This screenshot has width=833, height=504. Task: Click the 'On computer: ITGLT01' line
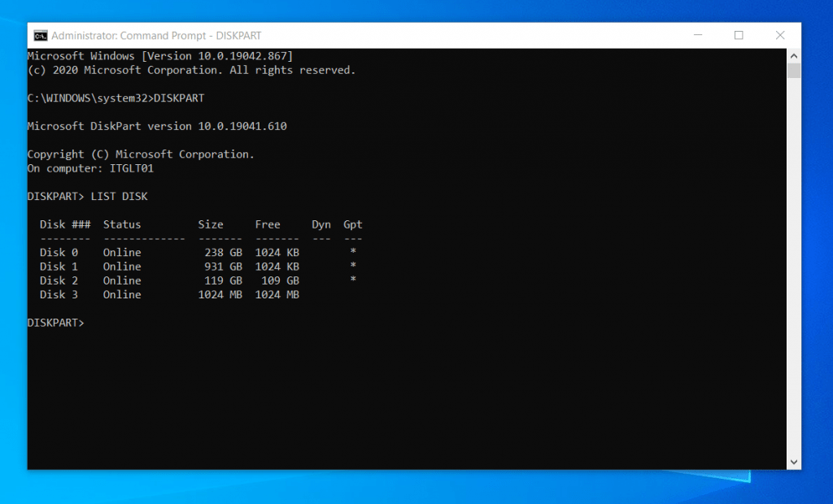click(90, 168)
